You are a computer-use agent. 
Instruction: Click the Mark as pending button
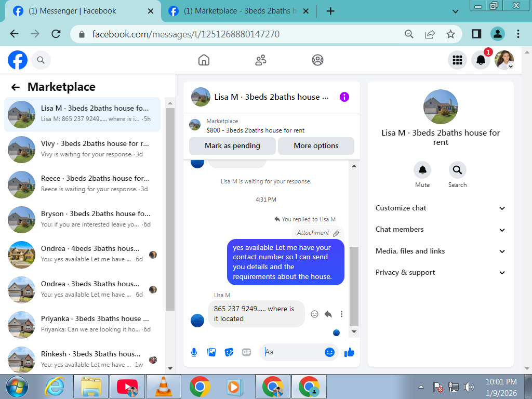click(x=232, y=146)
